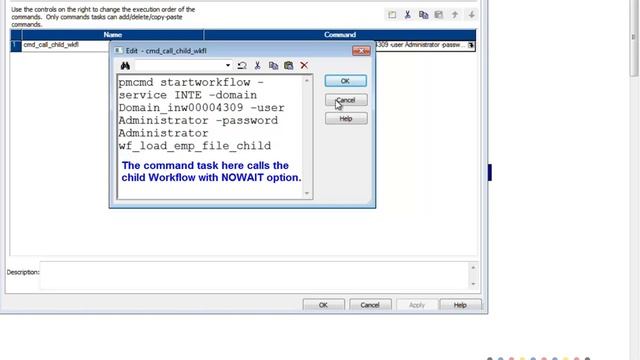Click Apply in the Edit Tasks window
The image size is (640, 360).
click(x=417, y=305)
